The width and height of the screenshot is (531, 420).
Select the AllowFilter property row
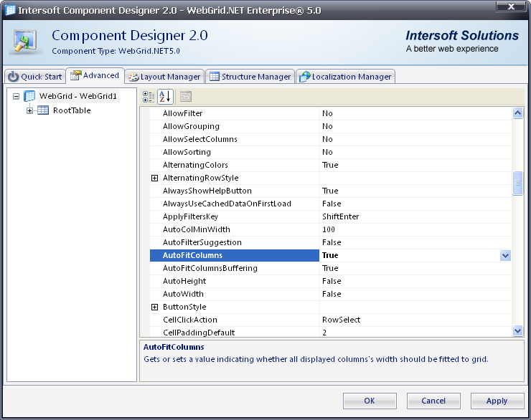coord(331,113)
